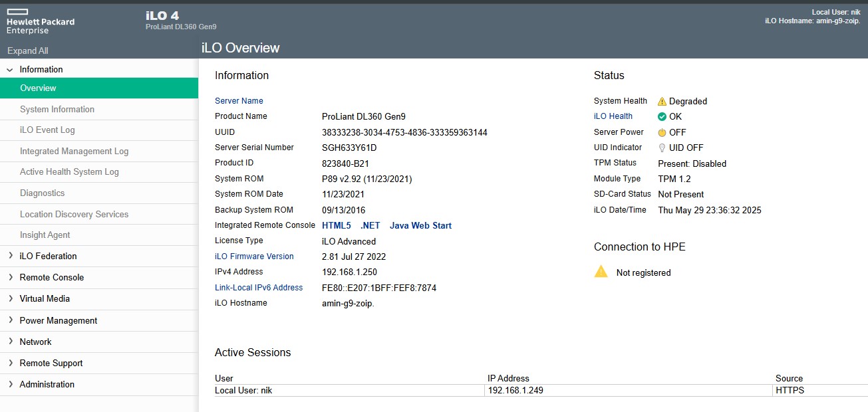Click the iLO Firmware Version link

(x=254, y=257)
